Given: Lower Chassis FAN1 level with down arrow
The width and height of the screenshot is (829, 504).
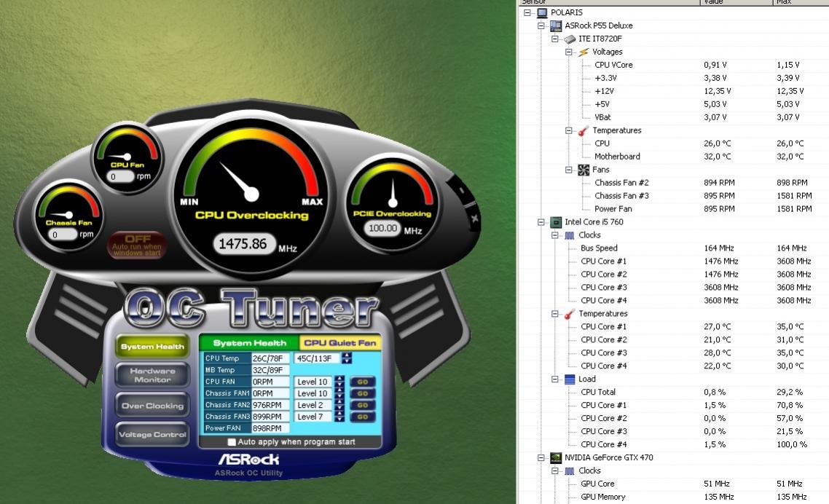Looking at the screenshot, I should [339, 396].
